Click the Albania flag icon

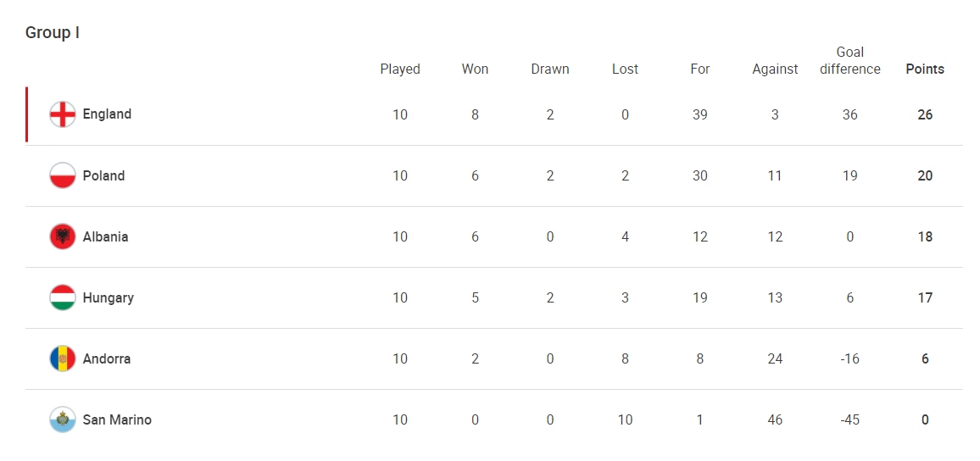(x=63, y=236)
